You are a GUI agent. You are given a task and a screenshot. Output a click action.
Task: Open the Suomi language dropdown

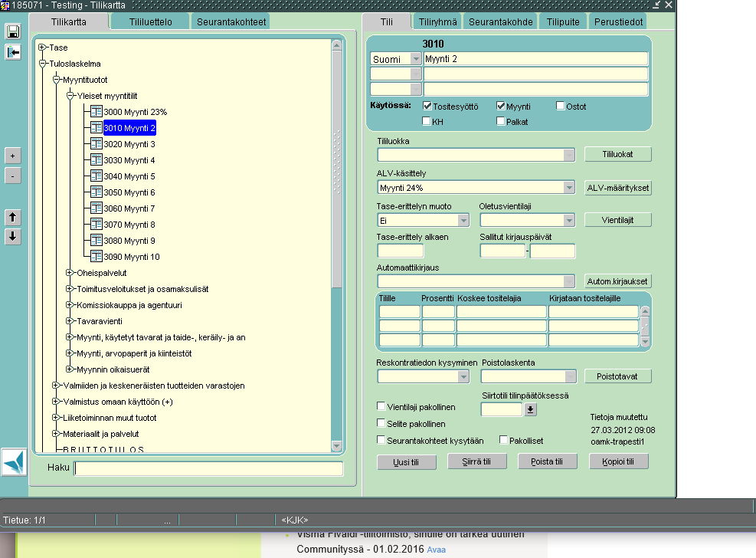click(416, 59)
